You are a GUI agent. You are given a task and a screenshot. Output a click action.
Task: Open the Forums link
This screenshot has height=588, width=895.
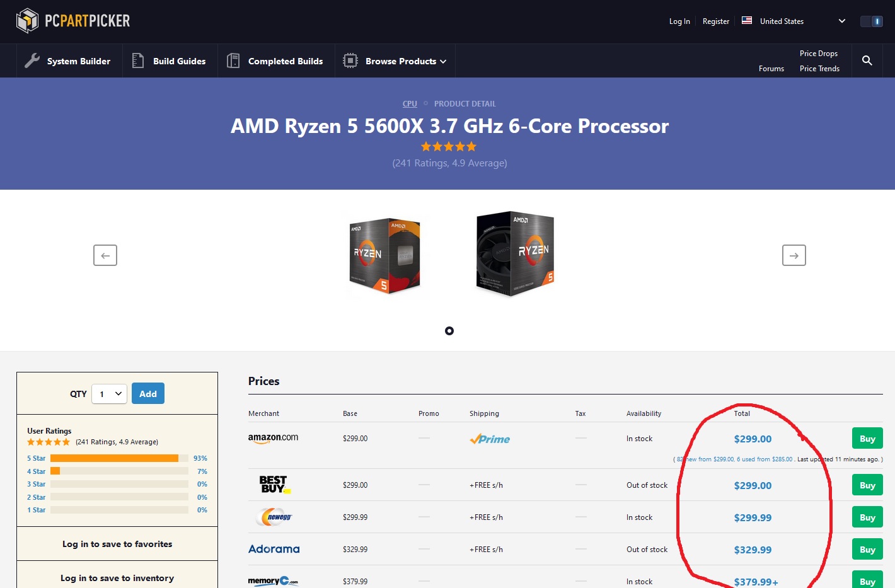coord(771,69)
